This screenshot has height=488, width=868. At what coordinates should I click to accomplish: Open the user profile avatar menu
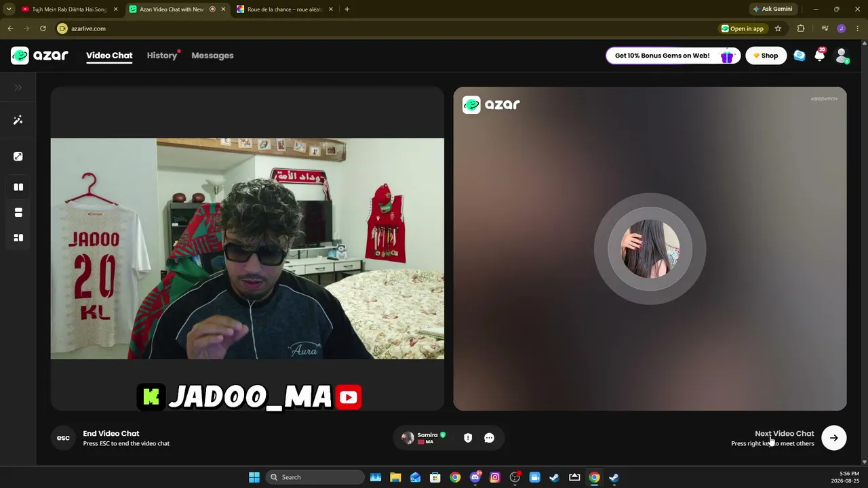coord(842,56)
